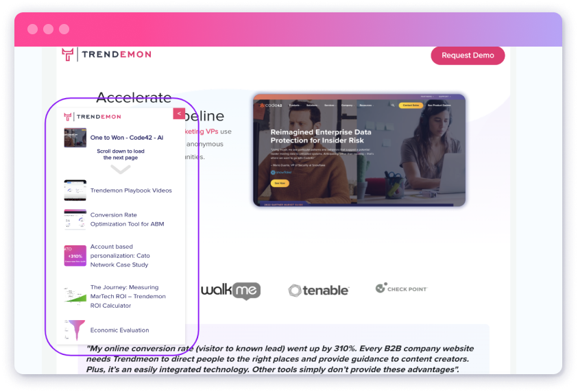Collapse the sidebar with the red arrow button
578x392 pixels.
click(179, 114)
